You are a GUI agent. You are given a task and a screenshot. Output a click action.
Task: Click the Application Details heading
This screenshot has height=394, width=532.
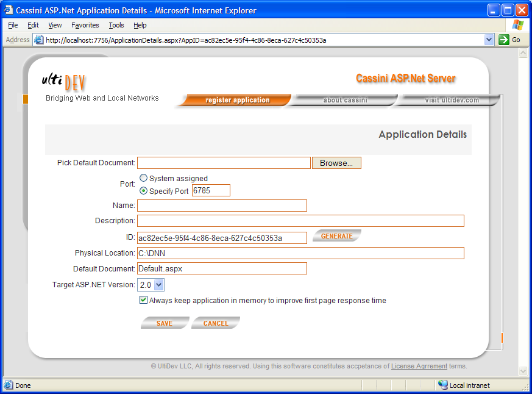423,135
